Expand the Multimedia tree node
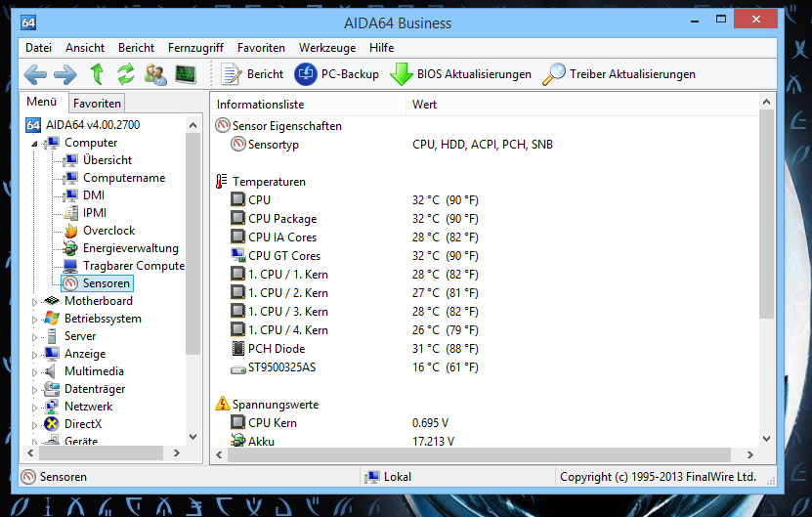This screenshot has width=812, height=517. [x=35, y=372]
